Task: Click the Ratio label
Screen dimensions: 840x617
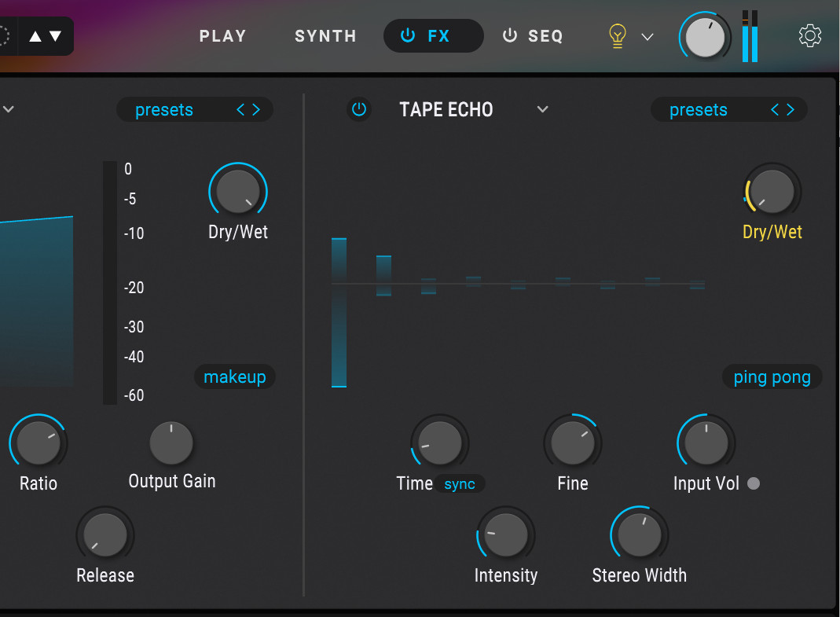Action: pos(38,483)
